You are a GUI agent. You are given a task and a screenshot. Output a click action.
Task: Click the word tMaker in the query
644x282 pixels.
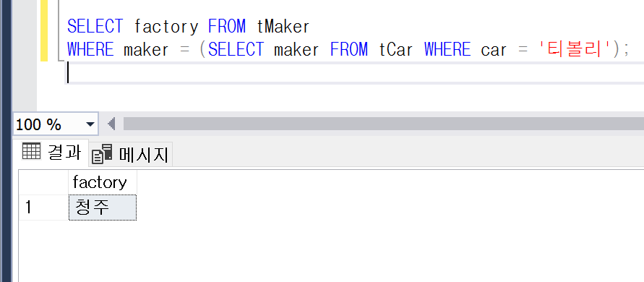[x=283, y=27]
